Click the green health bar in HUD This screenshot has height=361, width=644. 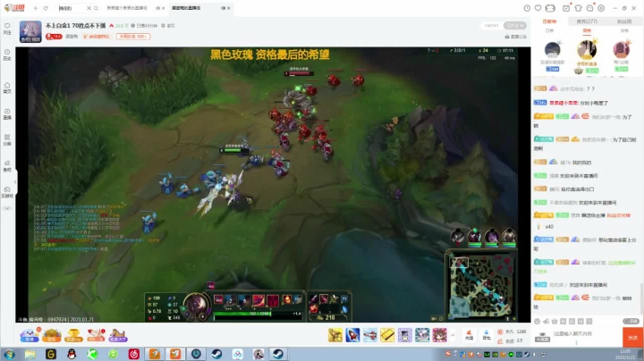[x=241, y=314]
